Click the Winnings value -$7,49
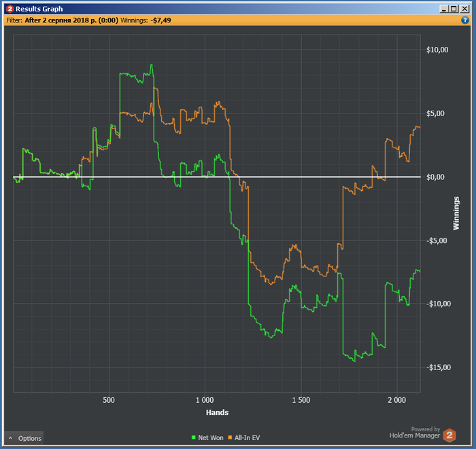The width and height of the screenshot is (476, 449). pos(161,20)
